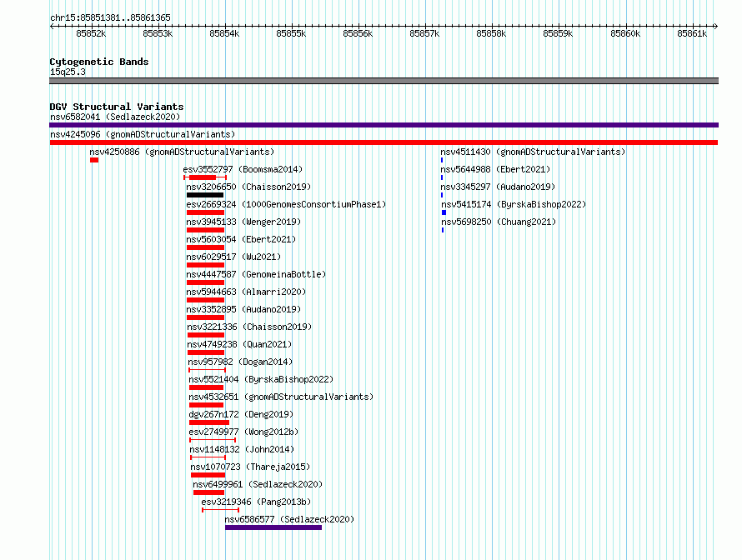Screen dimensions: 742x560
Task: Click the red bar under esv2669324
Action: click(205, 212)
